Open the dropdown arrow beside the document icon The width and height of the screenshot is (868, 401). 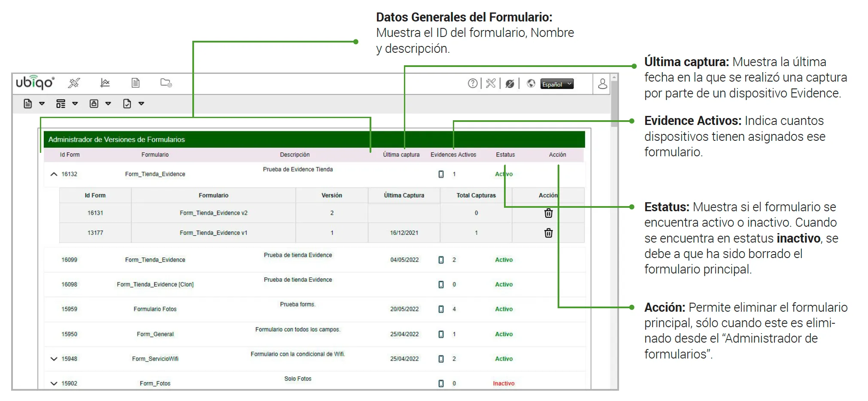[42, 103]
